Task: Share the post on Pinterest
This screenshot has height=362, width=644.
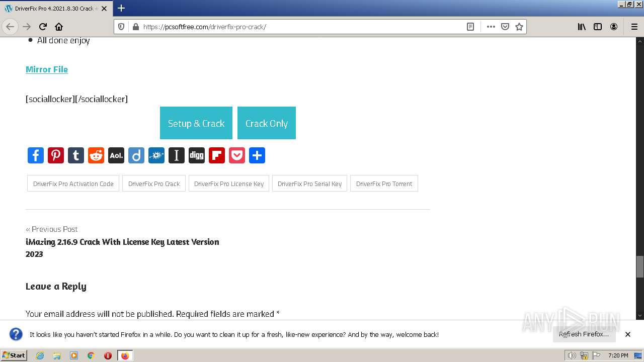Action: (x=56, y=155)
